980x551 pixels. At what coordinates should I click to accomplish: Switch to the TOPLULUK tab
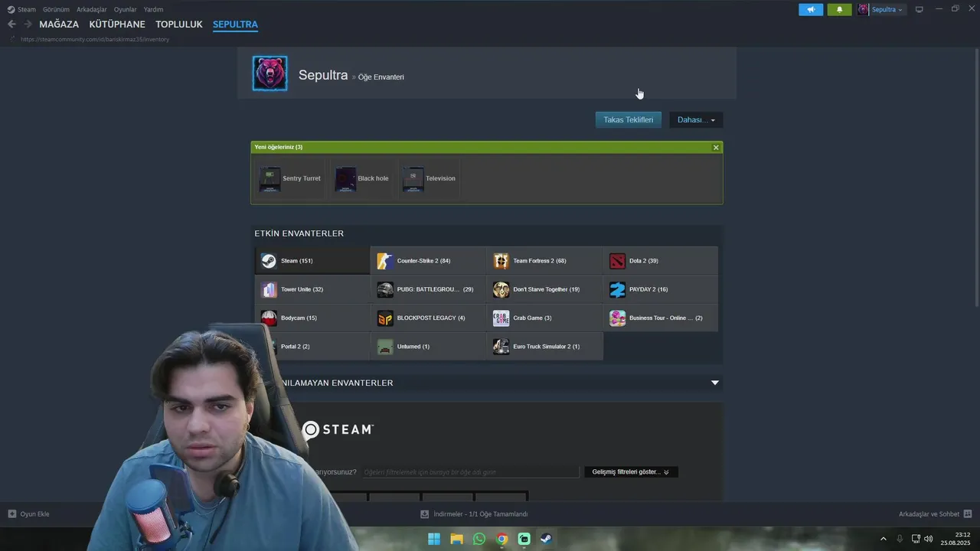point(179,24)
